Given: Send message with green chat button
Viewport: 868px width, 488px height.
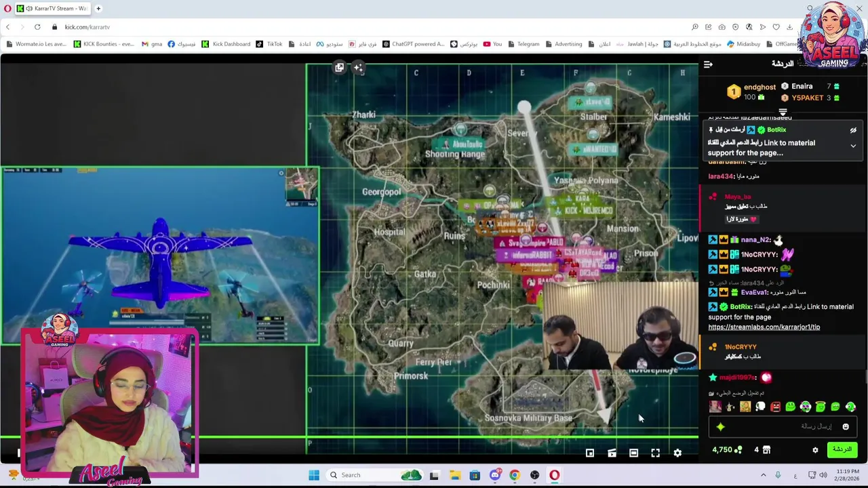Looking at the screenshot, I should (x=842, y=449).
